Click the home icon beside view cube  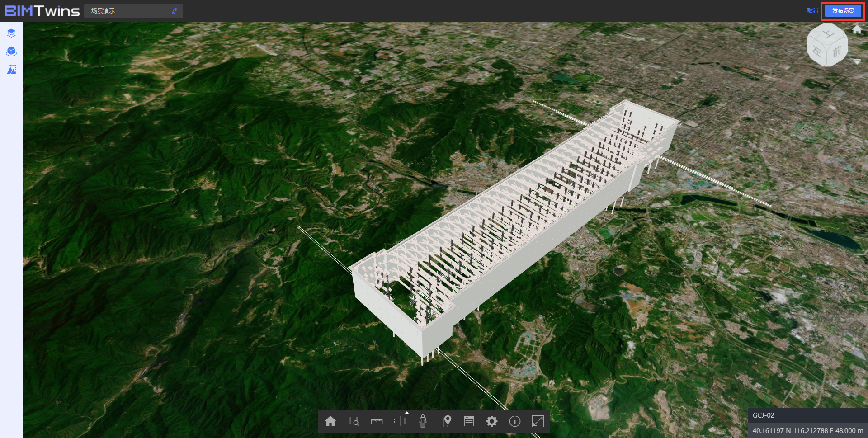coord(857,30)
